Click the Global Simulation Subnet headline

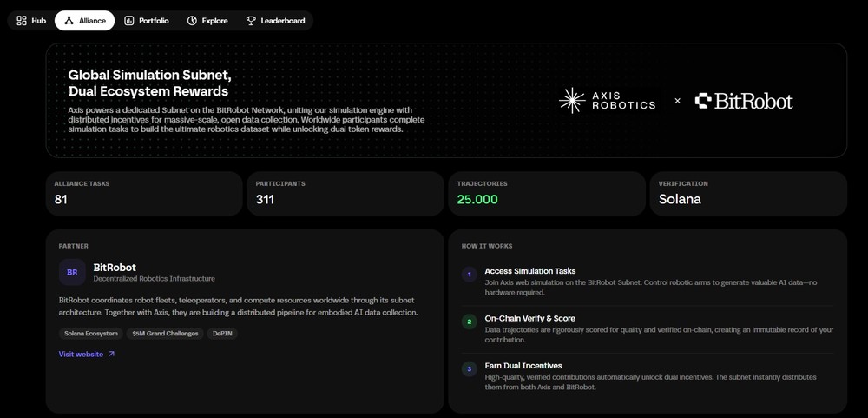click(149, 83)
